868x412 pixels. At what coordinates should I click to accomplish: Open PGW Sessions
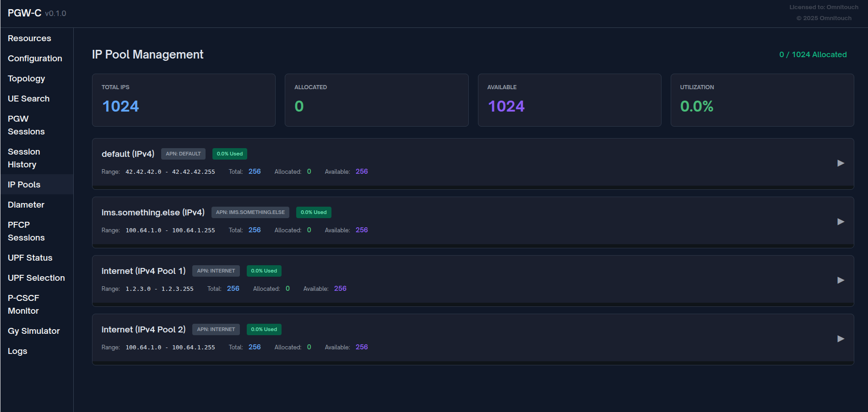(26, 125)
